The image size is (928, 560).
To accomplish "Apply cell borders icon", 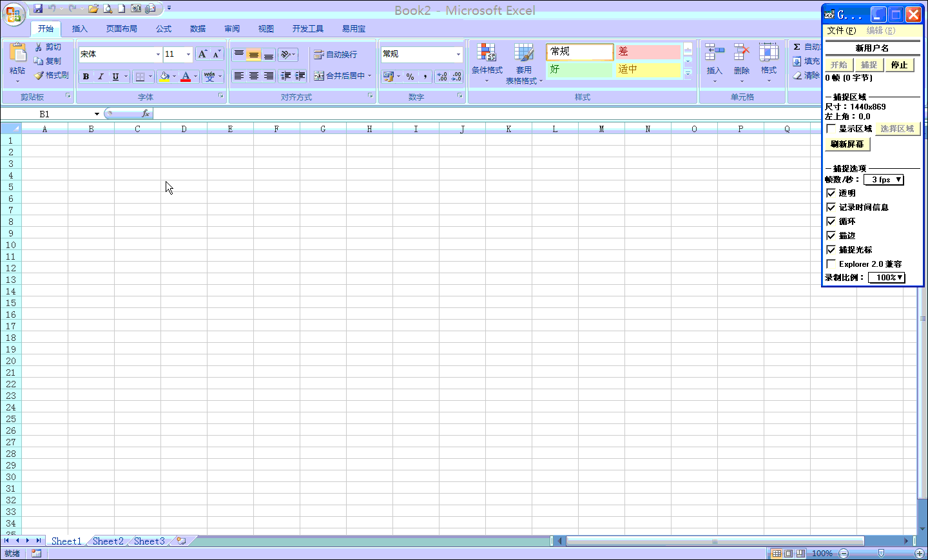I will (140, 76).
